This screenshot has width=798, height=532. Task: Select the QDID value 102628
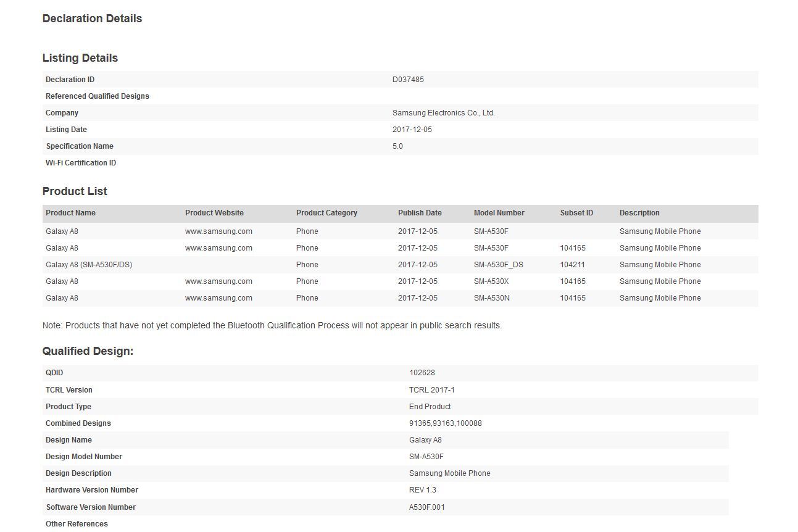click(422, 373)
